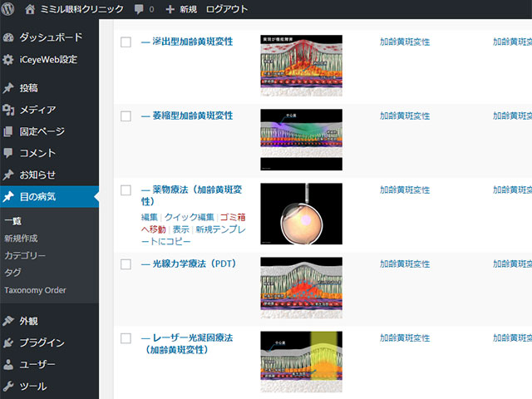Screen dimensions: 532x399
Task: Open カテゴリー submenu item
Action: pos(25,255)
